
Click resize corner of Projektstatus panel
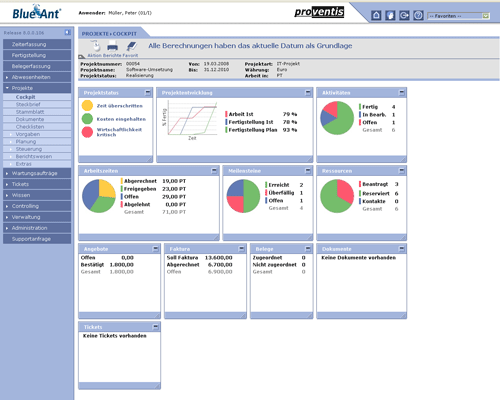[149, 159]
